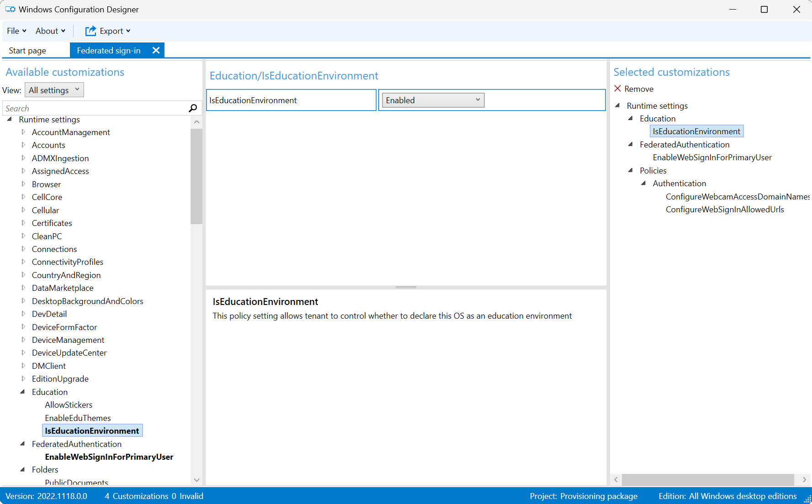Click the Export icon in toolbar
The width and height of the screenshot is (812, 504).
(90, 31)
